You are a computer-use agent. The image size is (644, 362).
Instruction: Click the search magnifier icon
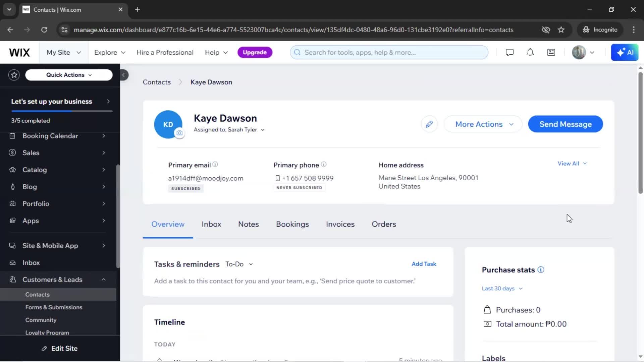pyautogui.click(x=297, y=53)
